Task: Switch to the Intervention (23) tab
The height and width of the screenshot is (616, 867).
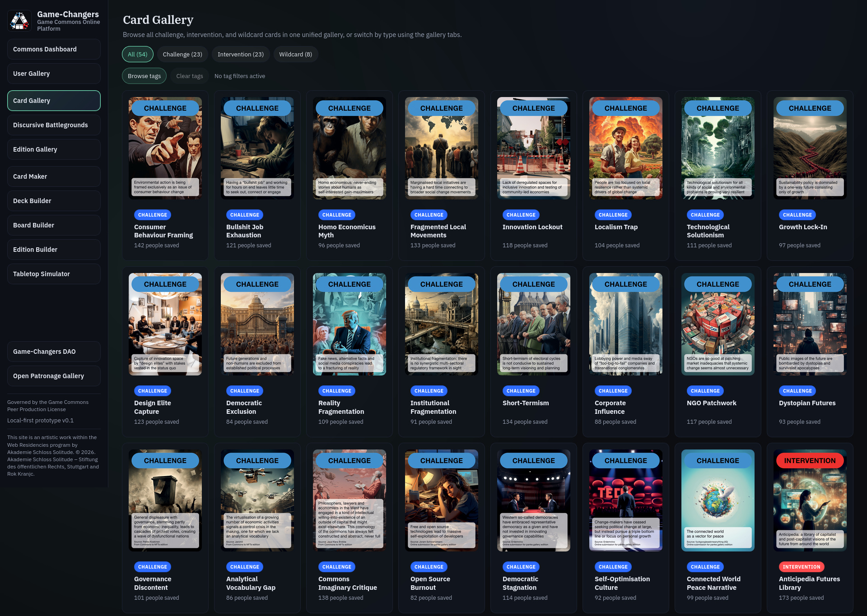Action: (241, 54)
